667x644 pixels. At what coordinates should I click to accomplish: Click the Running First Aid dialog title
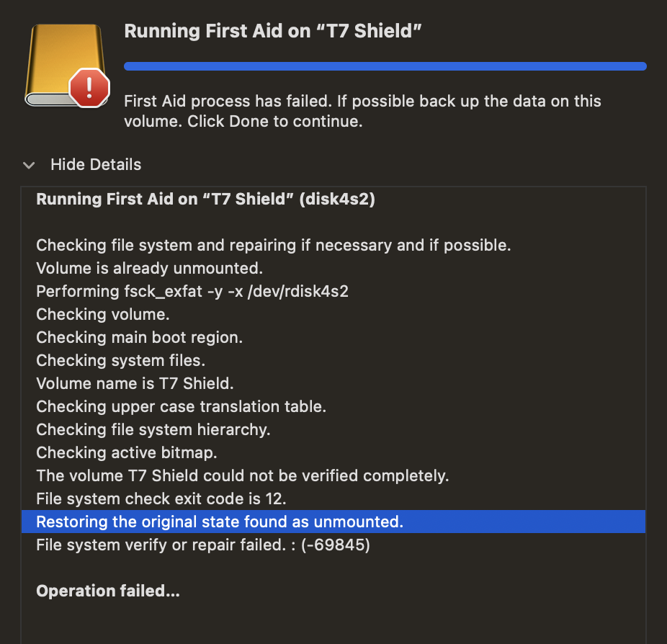tap(272, 31)
